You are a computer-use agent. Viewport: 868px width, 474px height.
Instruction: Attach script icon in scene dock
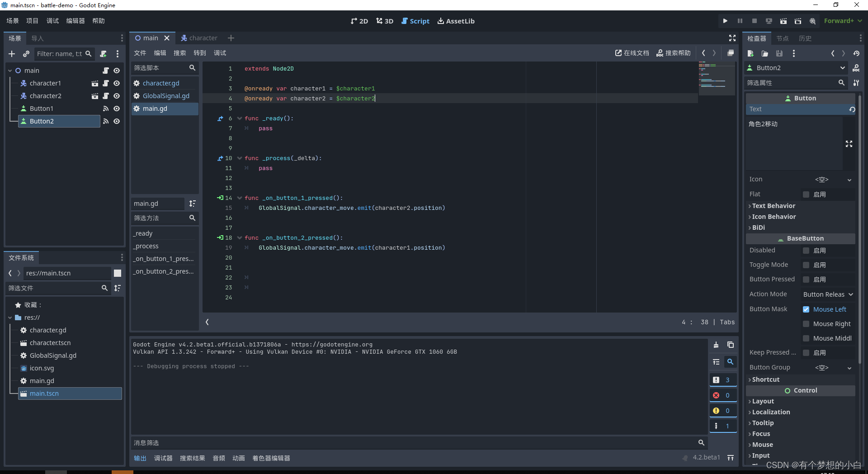pos(103,54)
